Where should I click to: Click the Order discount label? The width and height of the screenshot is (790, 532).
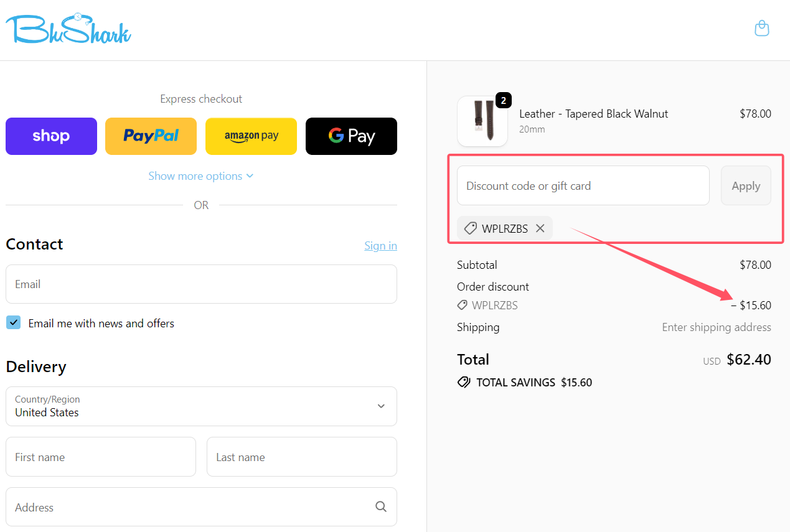pyautogui.click(x=493, y=287)
